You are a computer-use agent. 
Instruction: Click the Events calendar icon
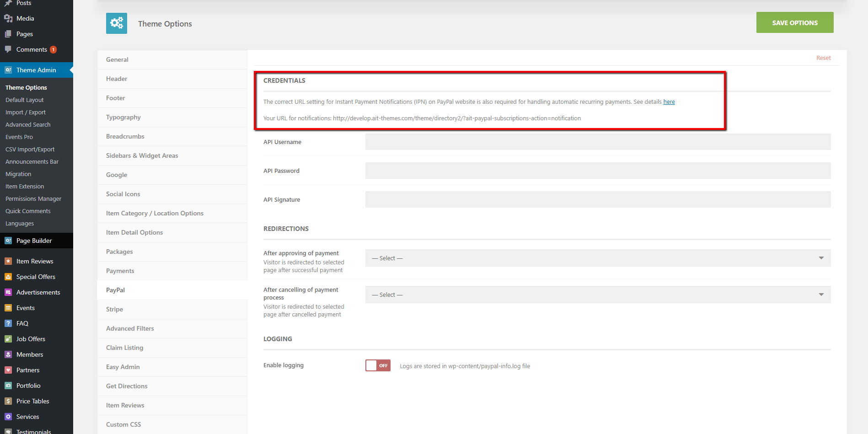coord(8,308)
